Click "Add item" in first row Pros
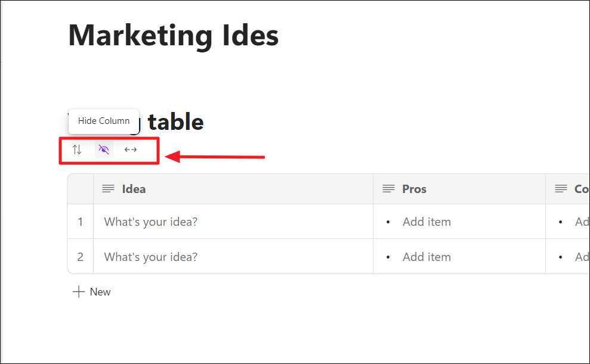 [427, 222]
